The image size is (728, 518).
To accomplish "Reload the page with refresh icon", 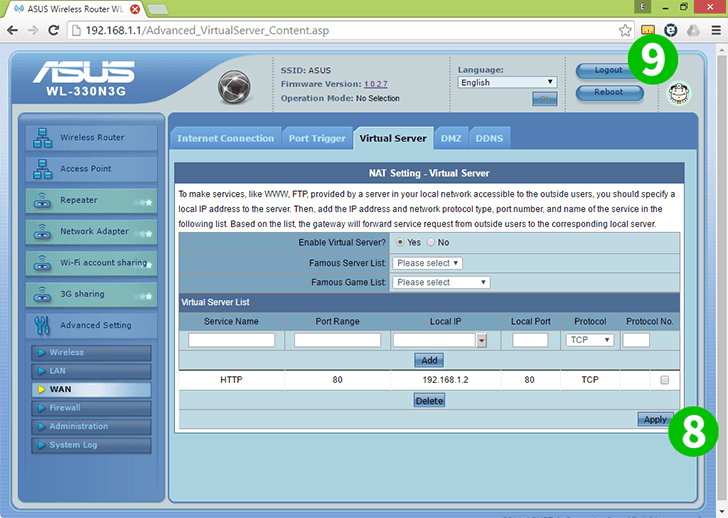I will coord(54,31).
